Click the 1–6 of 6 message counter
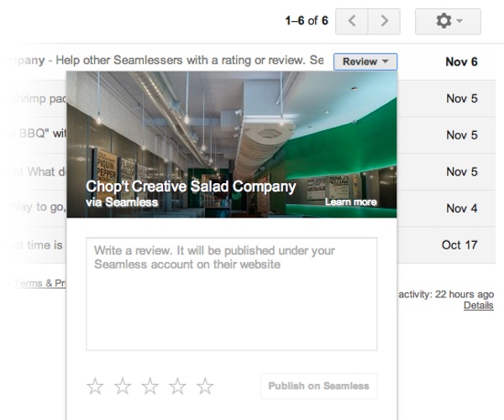This screenshot has height=420, width=504. pos(306,21)
